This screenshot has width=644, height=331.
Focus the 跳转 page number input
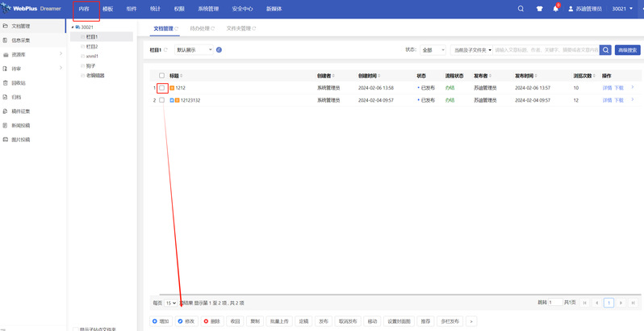556,302
